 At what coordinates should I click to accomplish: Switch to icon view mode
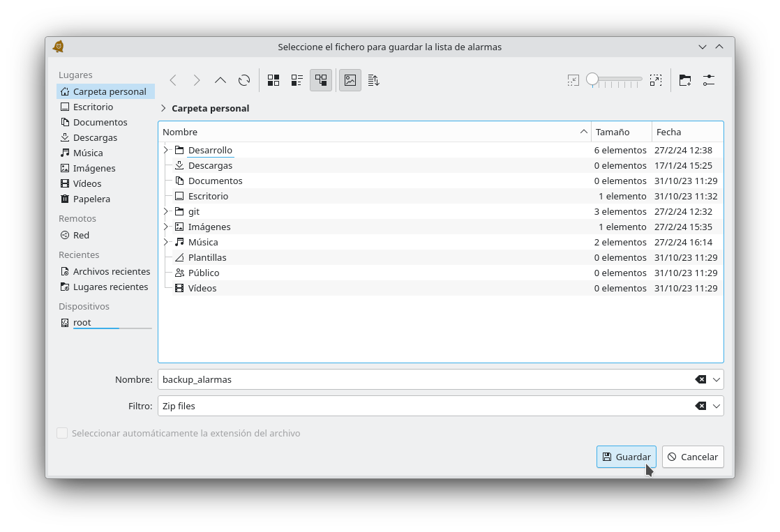tap(273, 80)
